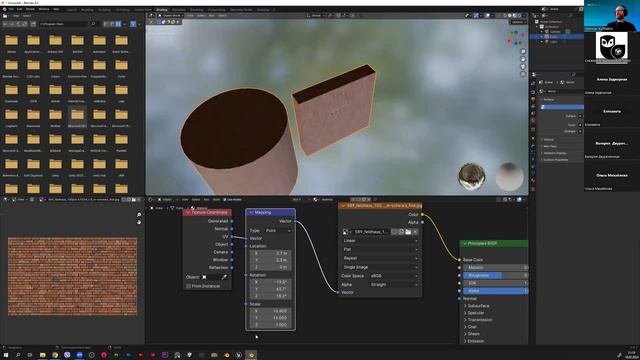Open the Render properties tab icon
The height and width of the screenshot is (360, 640).
click(x=533, y=91)
